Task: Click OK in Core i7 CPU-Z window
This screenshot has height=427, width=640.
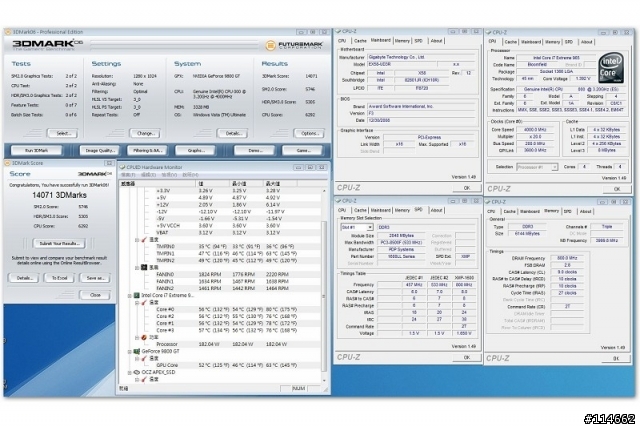Action: pos(616,189)
